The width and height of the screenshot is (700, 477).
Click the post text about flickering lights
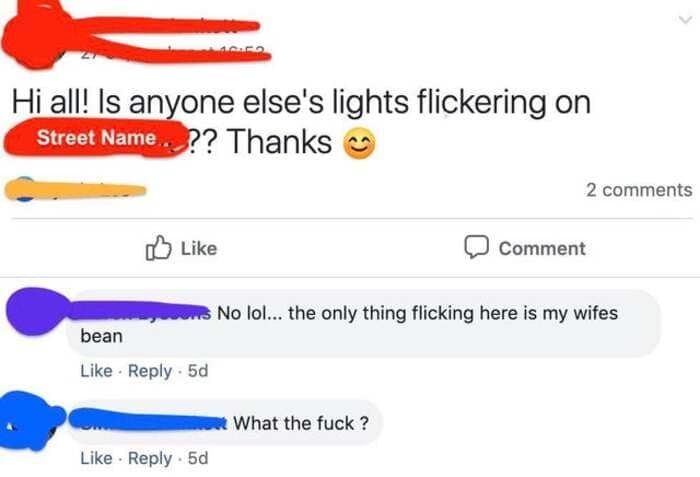(x=300, y=103)
